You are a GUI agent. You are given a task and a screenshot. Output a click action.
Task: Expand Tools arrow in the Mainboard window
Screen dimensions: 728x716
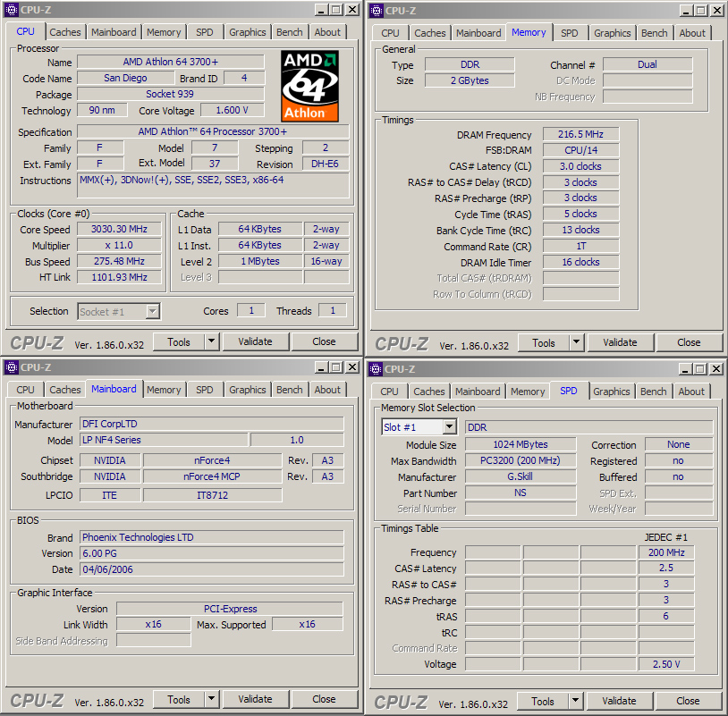[211, 699]
